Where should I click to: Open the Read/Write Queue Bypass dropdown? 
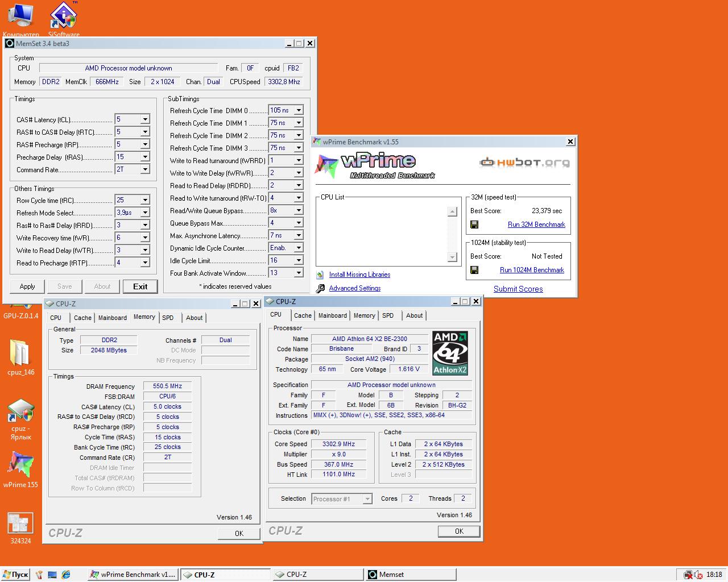pos(299,210)
